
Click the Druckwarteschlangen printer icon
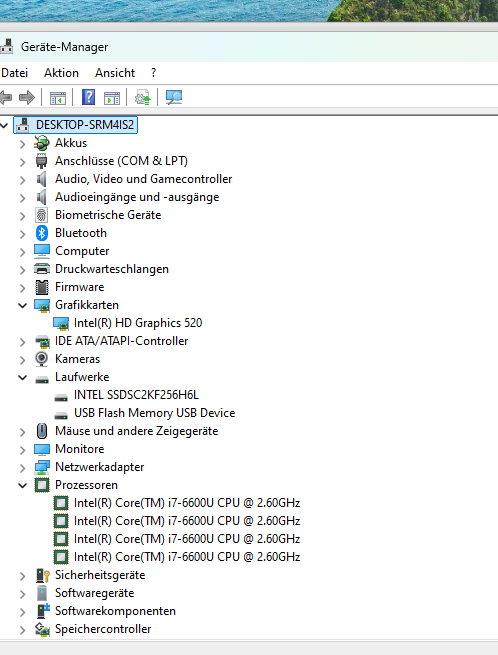(x=41, y=269)
